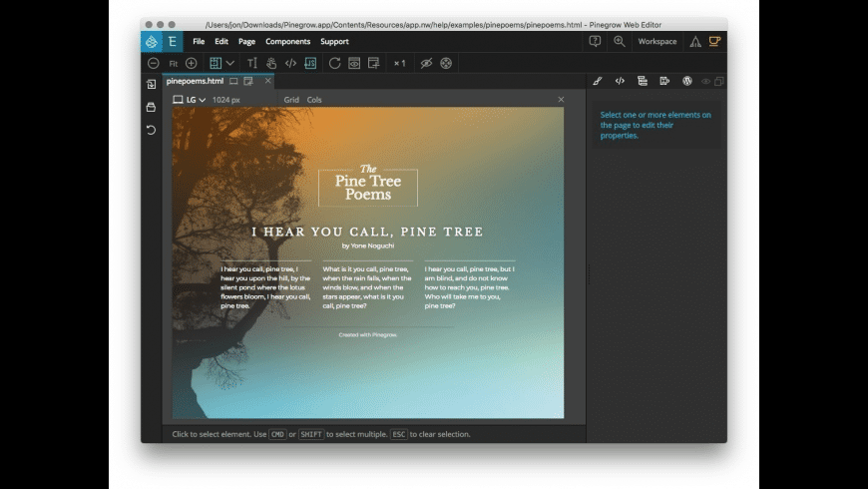
Task: Open the Workspace dropdown
Action: click(x=656, y=41)
